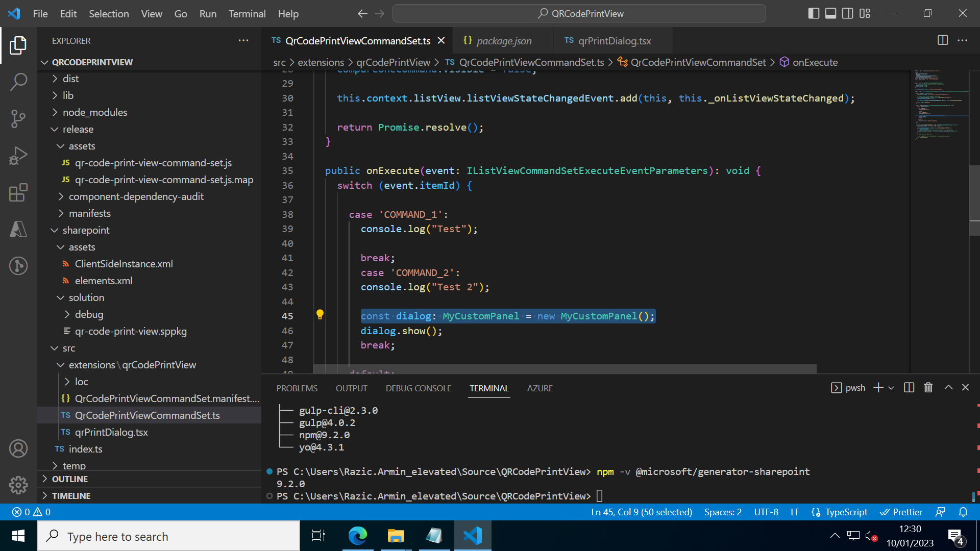Viewport: 980px width, 551px height.
Task: Kill the active terminal with the trash icon
Action: pyautogui.click(x=928, y=388)
